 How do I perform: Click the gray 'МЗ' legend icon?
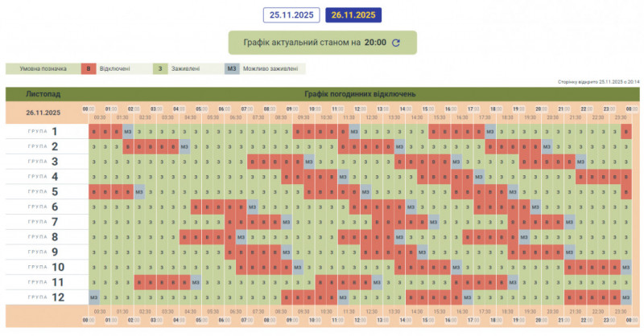(232, 68)
